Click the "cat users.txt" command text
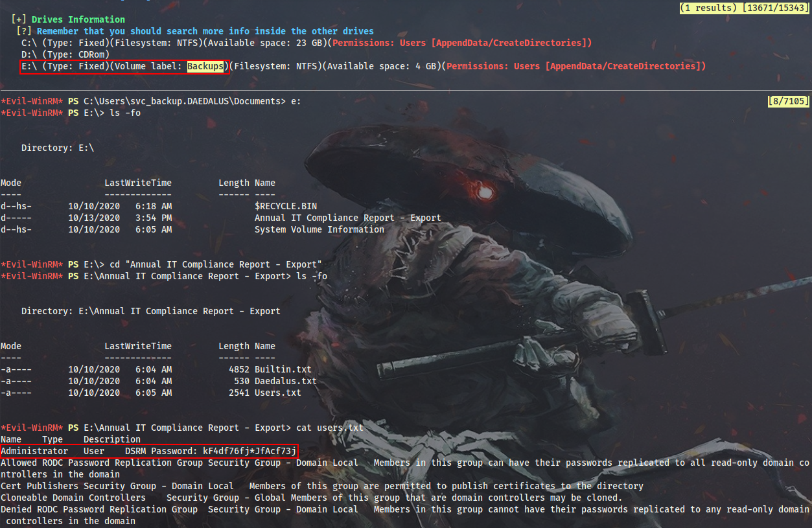Screen dimensions: 812x528 pos(330,428)
